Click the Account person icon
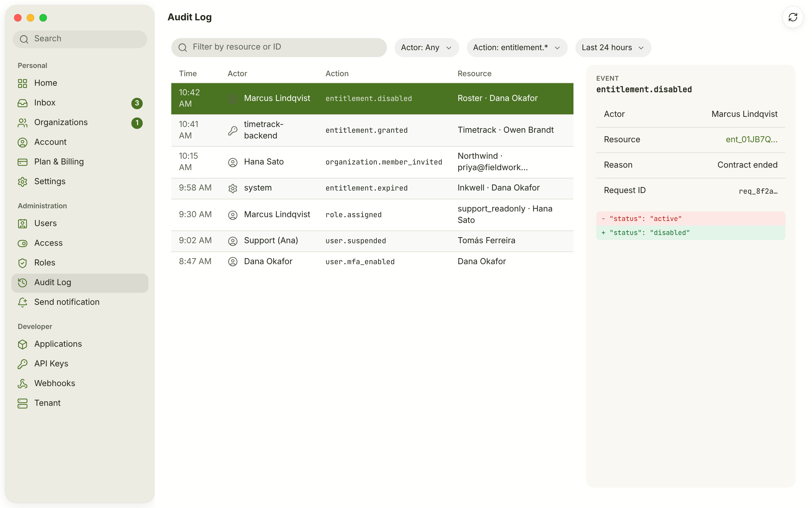The image size is (812, 508). pos(23,143)
